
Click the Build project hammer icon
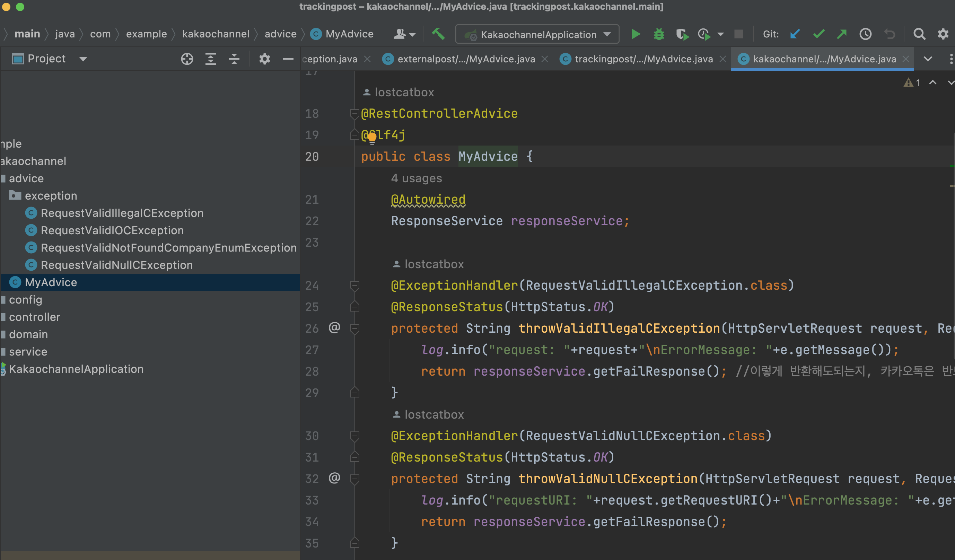coord(438,34)
